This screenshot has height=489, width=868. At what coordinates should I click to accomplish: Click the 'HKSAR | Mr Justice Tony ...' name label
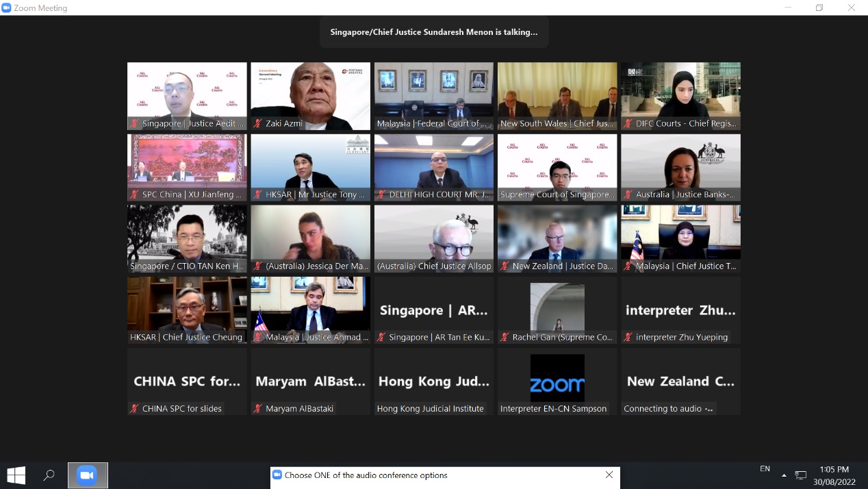316,195
